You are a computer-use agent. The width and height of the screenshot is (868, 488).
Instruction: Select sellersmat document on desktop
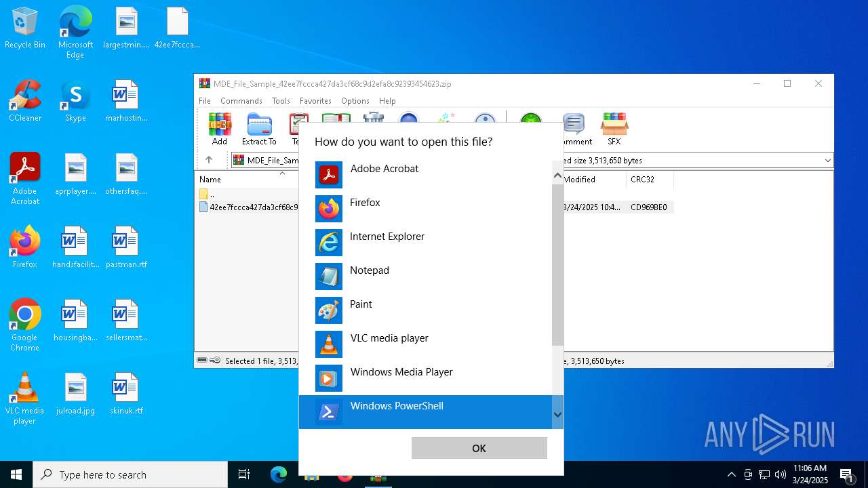pyautogui.click(x=126, y=321)
